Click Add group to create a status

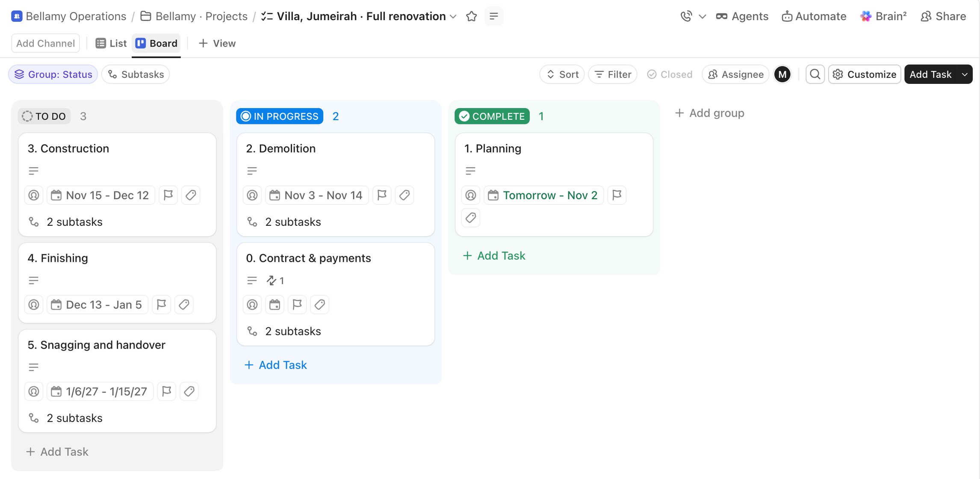pos(710,113)
